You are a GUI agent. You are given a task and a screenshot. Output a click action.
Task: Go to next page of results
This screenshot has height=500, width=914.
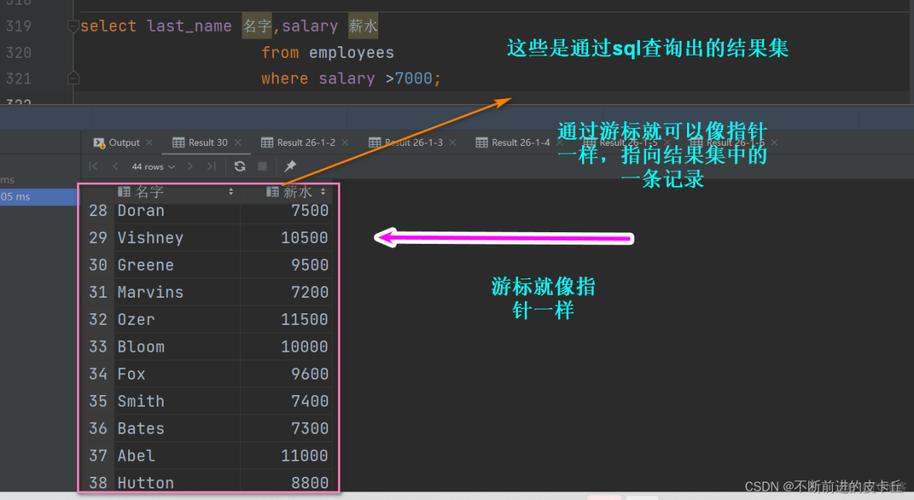click(x=190, y=167)
